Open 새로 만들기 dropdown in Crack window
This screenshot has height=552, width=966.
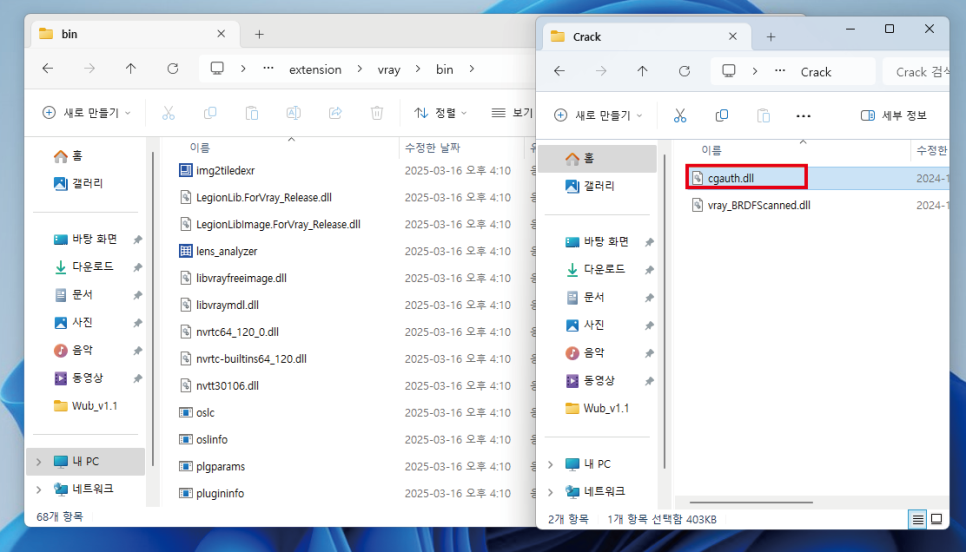pyautogui.click(x=598, y=115)
